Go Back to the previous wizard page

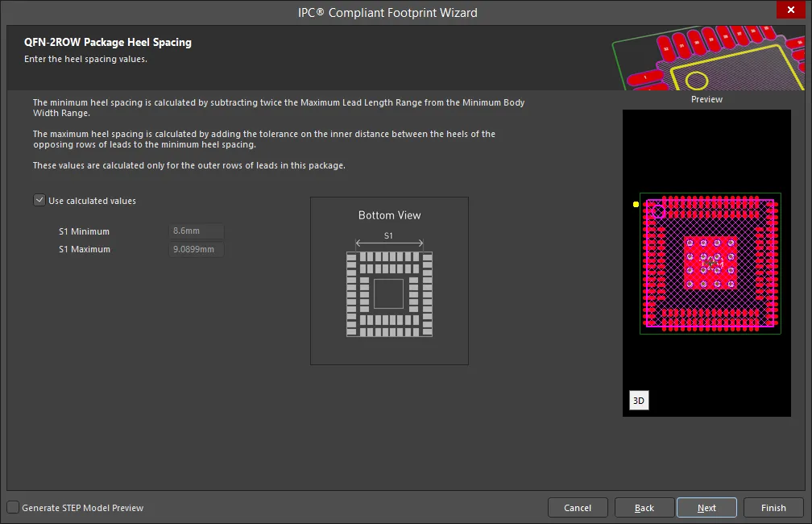(644, 508)
